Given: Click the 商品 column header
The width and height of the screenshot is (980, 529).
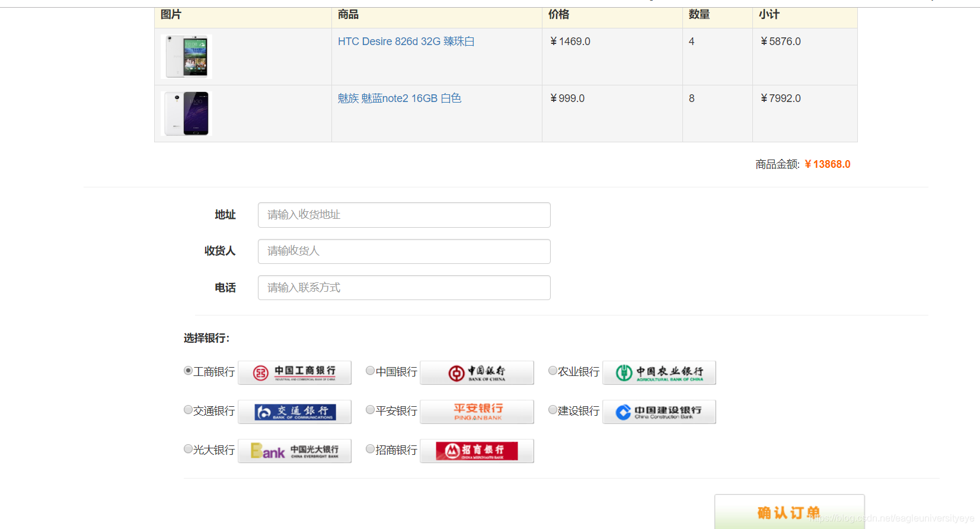Looking at the screenshot, I should [x=348, y=14].
